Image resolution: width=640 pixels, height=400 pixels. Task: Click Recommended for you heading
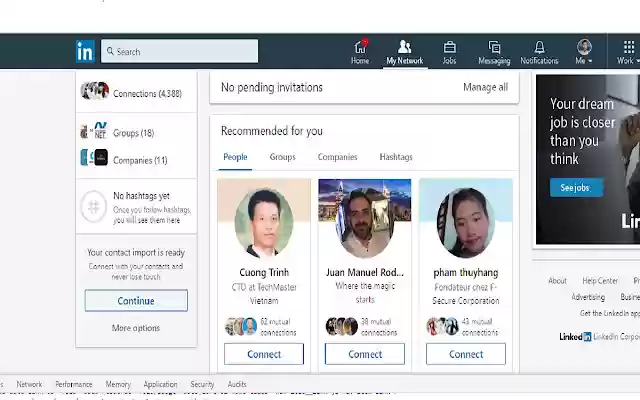(x=272, y=131)
